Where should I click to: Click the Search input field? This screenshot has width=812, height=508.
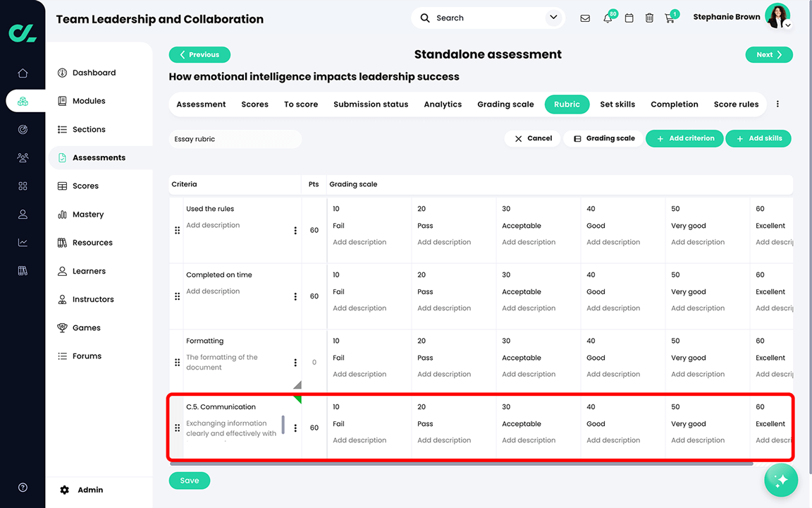[488, 18]
